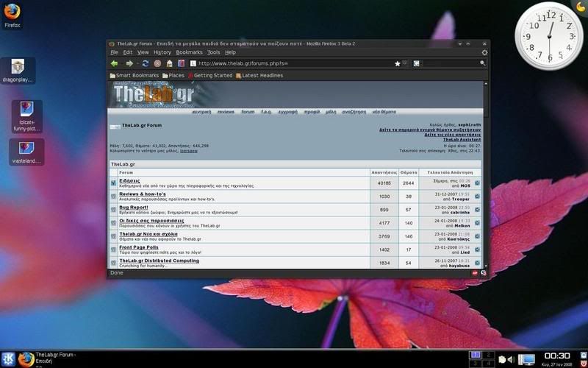The height and width of the screenshot is (368, 588).
Task: Open Reviews & how-to's forum link
Action: [143, 194]
